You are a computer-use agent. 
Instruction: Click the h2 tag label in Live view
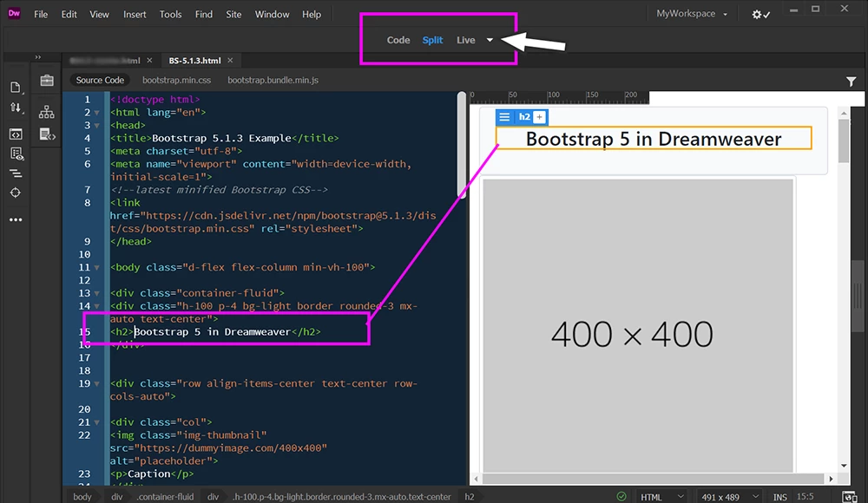(524, 117)
